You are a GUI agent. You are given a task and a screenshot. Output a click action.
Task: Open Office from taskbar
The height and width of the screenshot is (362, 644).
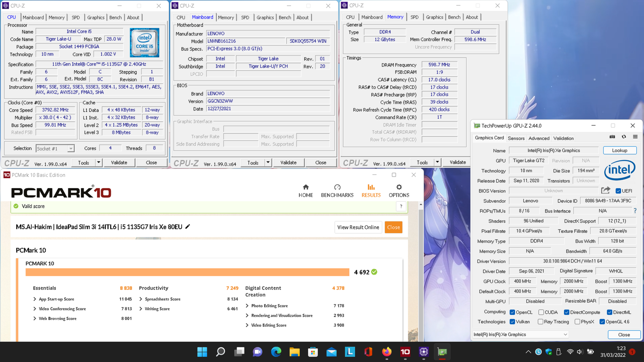point(368,352)
